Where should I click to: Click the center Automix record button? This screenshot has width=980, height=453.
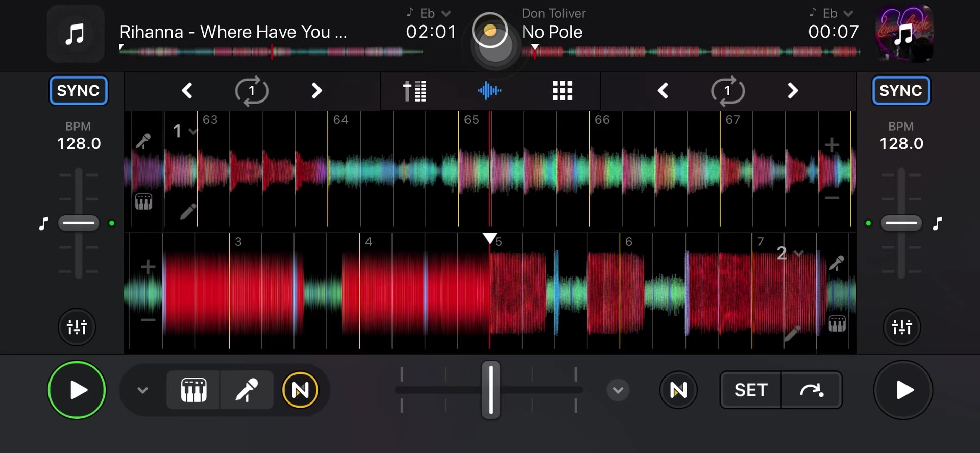tap(490, 31)
